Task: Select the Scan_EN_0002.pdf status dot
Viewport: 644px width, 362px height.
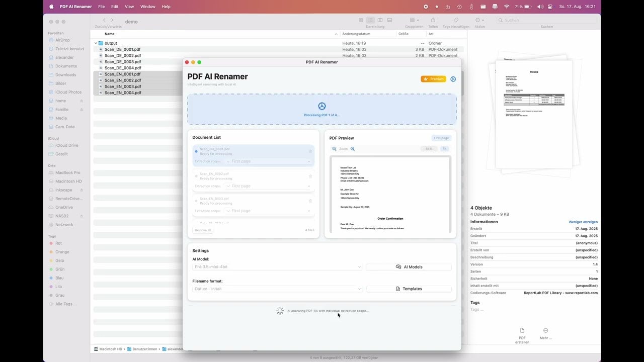Action: tap(196, 176)
